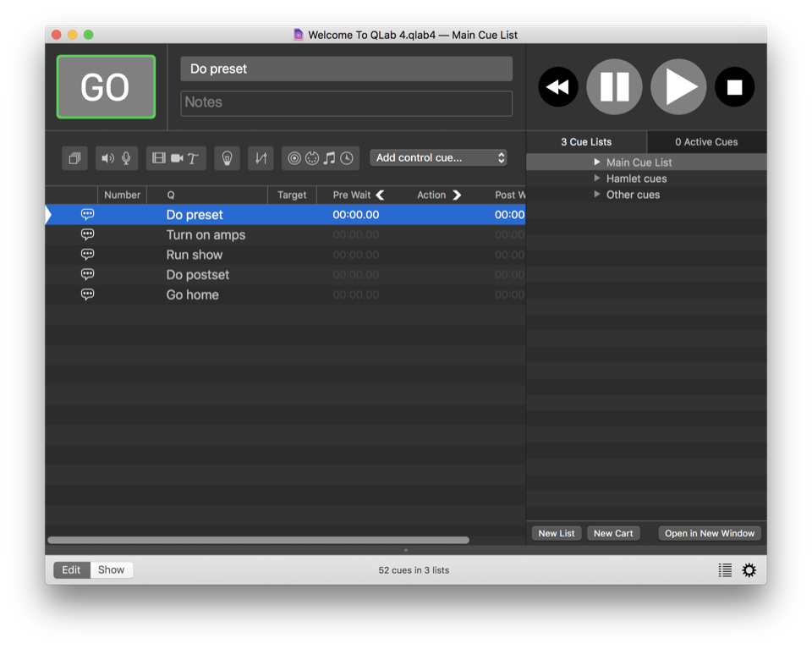The height and width of the screenshot is (649, 812).
Task: Add an Audio cue with speaker icon
Action: click(x=107, y=158)
